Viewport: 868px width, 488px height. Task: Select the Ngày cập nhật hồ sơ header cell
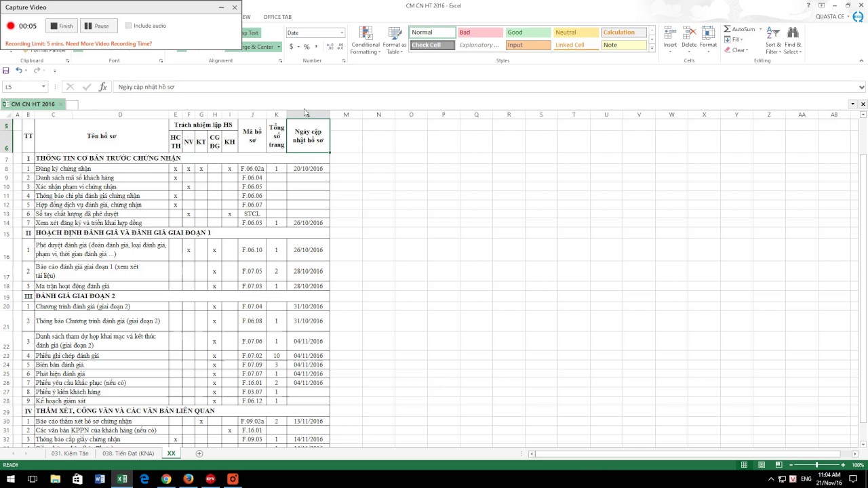tap(308, 136)
